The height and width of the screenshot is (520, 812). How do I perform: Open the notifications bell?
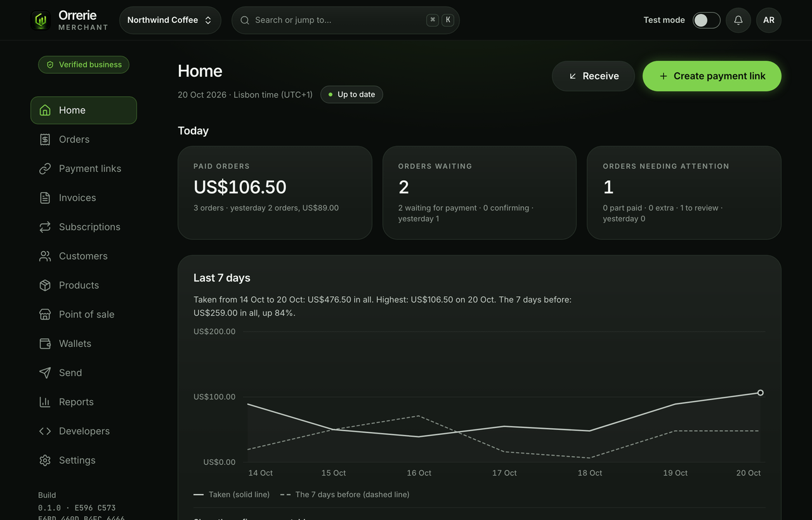pyautogui.click(x=738, y=20)
